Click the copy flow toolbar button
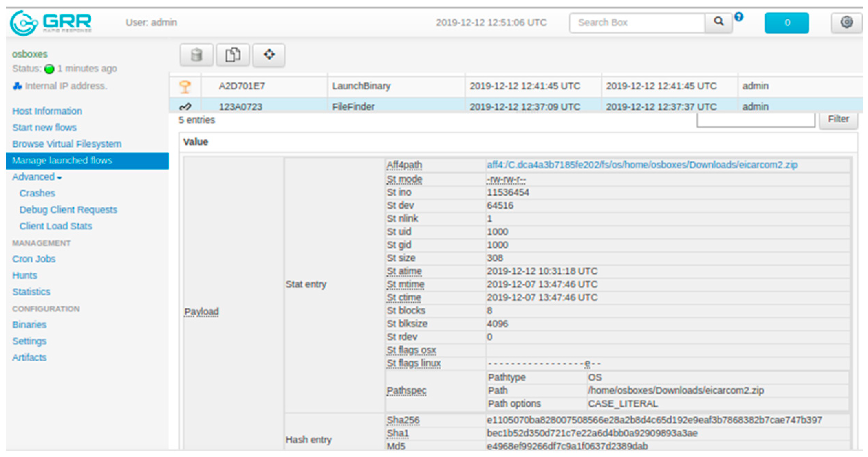Image resolution: width=868 pixels, height=457 pixels. click(x=233, y=55)
